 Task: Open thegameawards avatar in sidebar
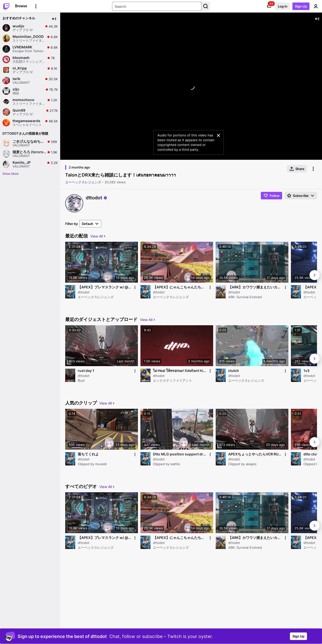[6, 123]
